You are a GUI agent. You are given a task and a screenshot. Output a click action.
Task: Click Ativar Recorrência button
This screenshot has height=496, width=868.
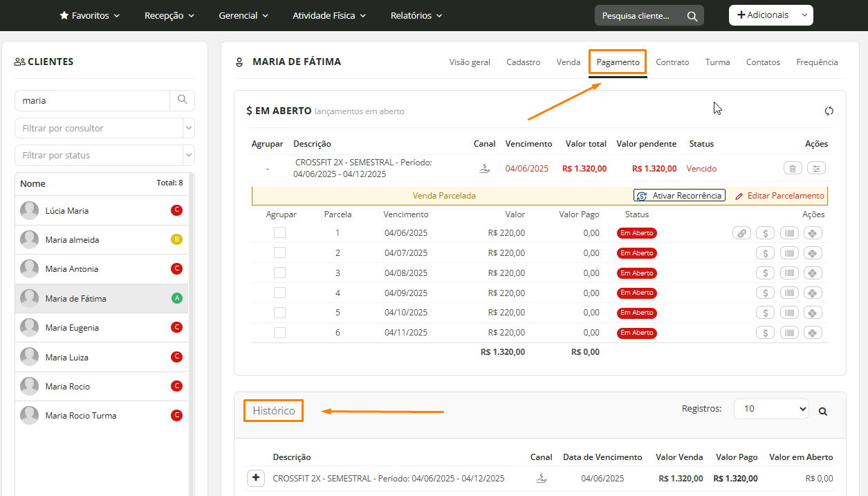(679, 196)
